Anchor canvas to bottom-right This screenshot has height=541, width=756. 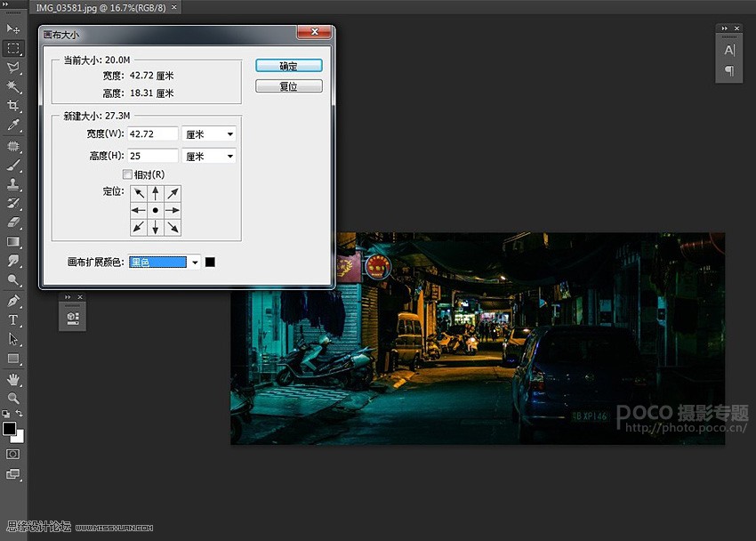(x=173, y=227)
